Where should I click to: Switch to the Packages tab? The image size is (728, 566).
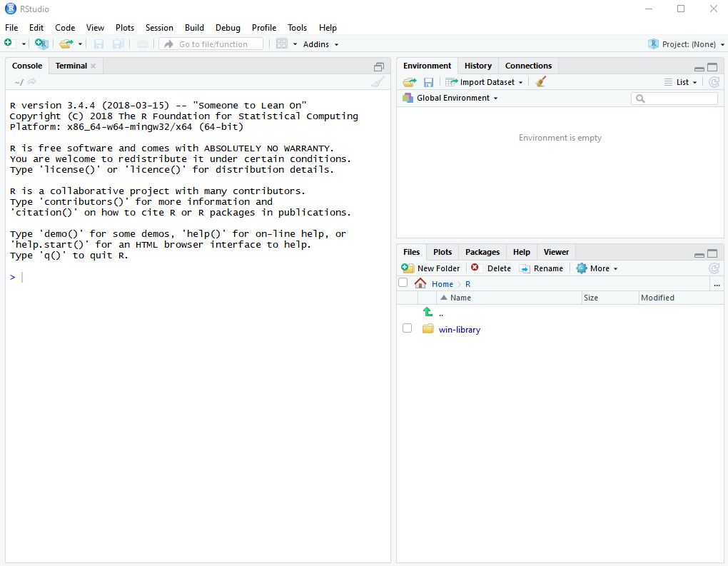(482, 252)
